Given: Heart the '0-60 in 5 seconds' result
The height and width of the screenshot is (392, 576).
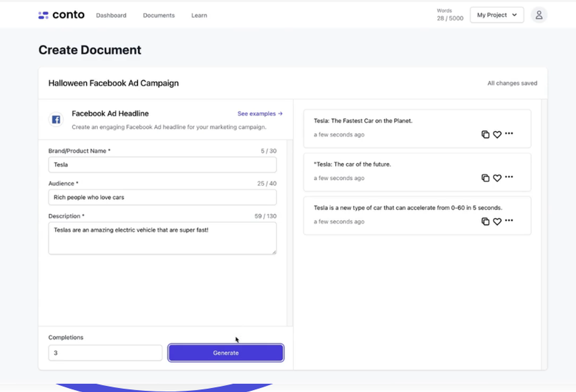Looking at the screenshot, I should (497, 221).
